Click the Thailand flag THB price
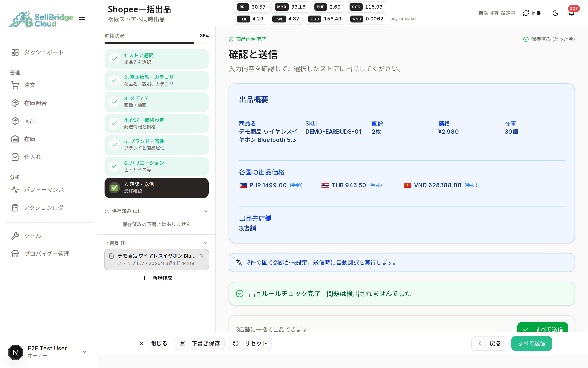 351,185
